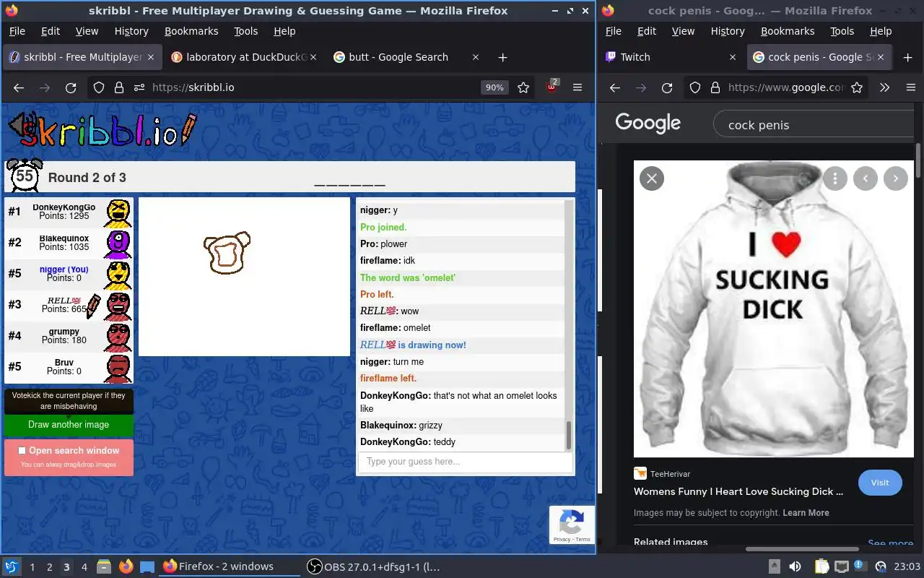
Task: Show the previous image in the Google preview
Action: [x=866, y=178]
